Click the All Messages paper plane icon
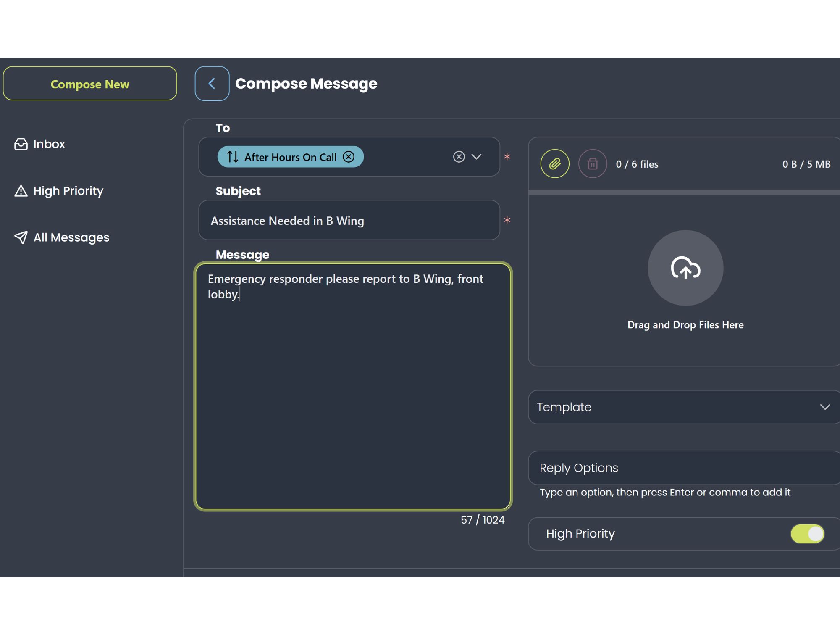Screen dimensions: 840x635 pyautogui.click(x=20, y=237)
